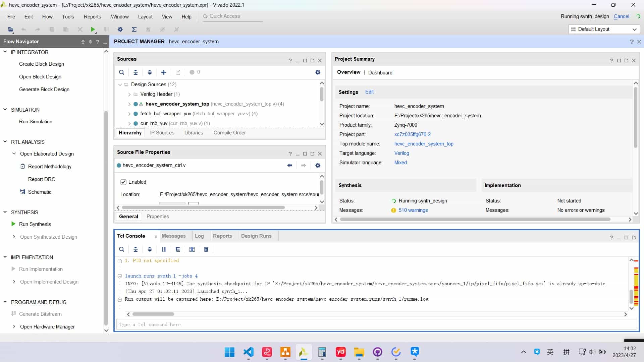Copy Tcl Console contents
Image resolution: width=644 pixels, height=362 pixels.
(x=178, y=249)
